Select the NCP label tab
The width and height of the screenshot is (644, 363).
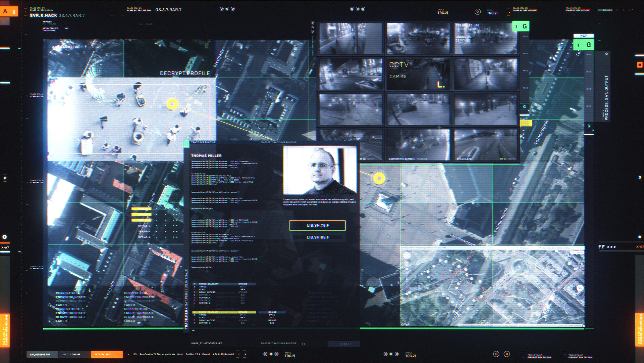(584, 36)
